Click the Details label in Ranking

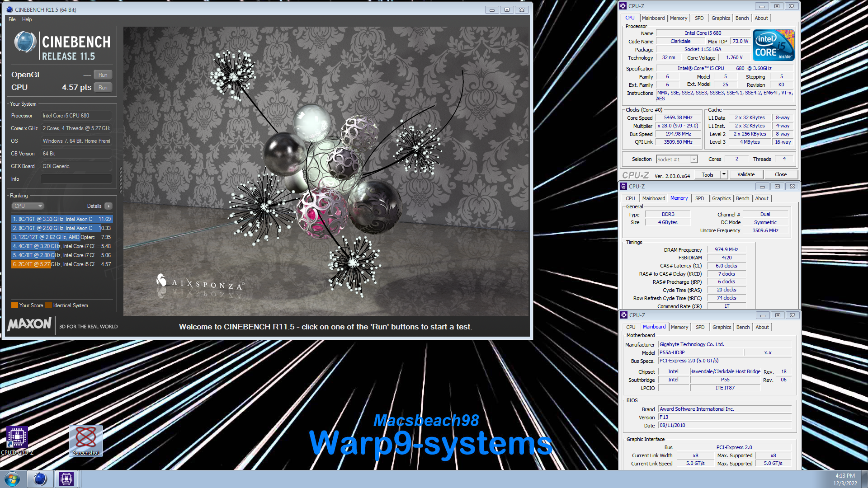point(94,206)
